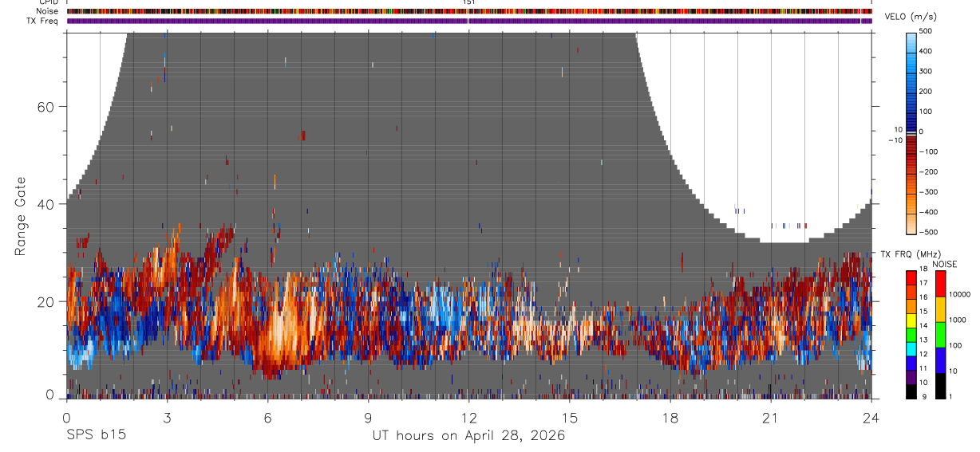The height and width of the screenshot is (452, 980).
Task: Click the '13' label on the TX FRQ scale
Action: (x=925, y=340)
